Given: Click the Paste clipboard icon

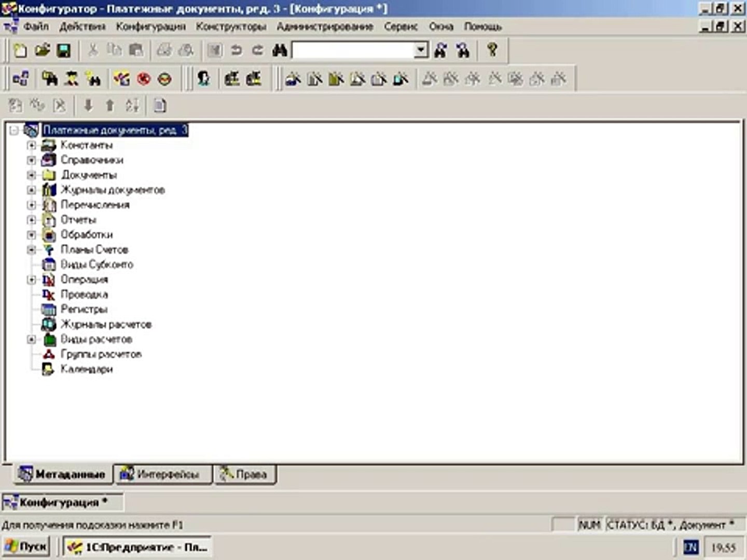Looking at the screenshot, I should click(x=136, y=50).
